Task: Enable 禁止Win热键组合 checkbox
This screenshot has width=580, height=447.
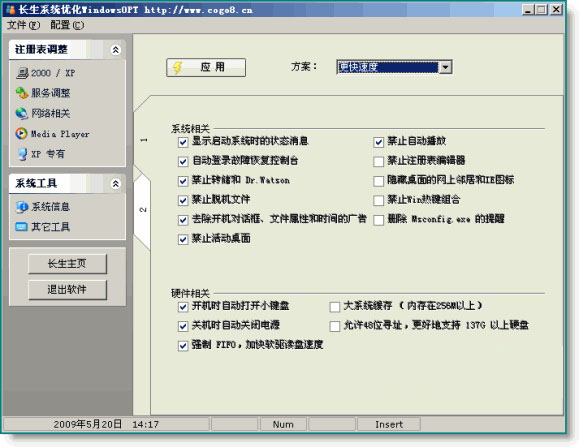Action: (x=378, y=201)
